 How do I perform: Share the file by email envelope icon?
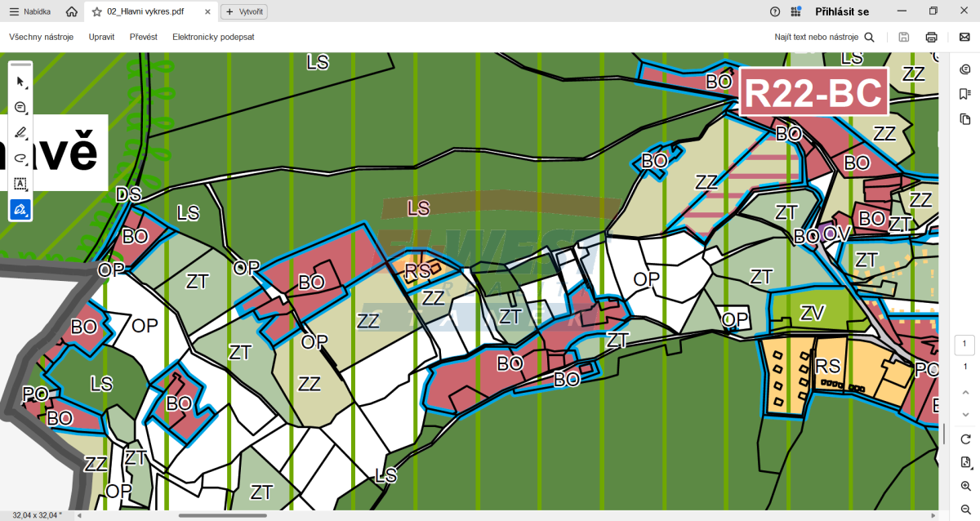click(x=964, y=37)
